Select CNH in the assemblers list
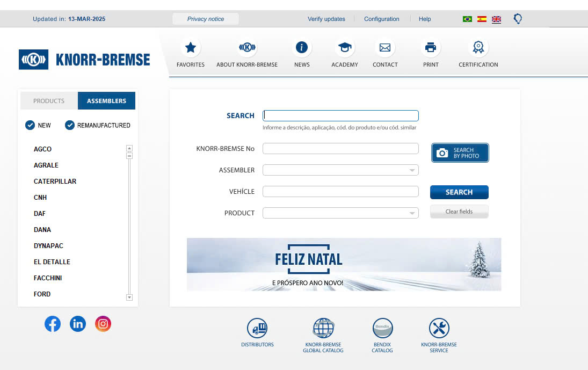 click(x=40, y=198)
